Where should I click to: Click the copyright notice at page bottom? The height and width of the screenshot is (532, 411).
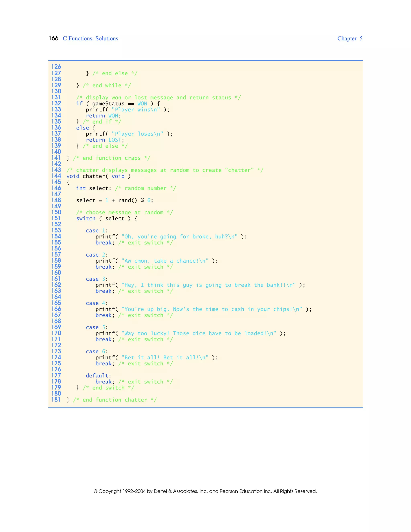[205, 491]
